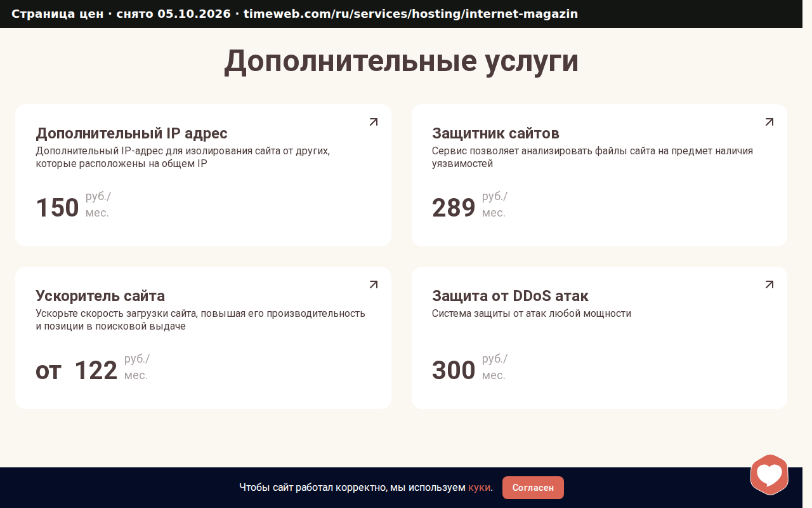Open arrow icon on Защита от DDoS атак card

[x=769, y=284]
